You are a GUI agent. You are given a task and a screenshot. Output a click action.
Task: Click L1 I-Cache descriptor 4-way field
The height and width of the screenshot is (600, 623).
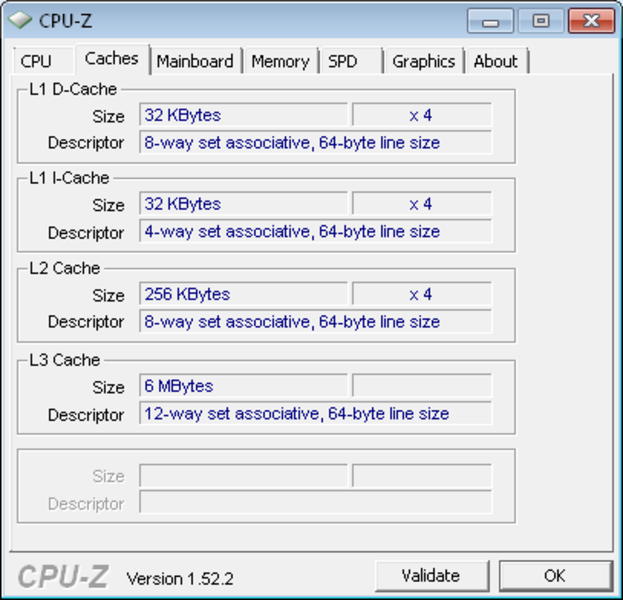tap(315, 230)
